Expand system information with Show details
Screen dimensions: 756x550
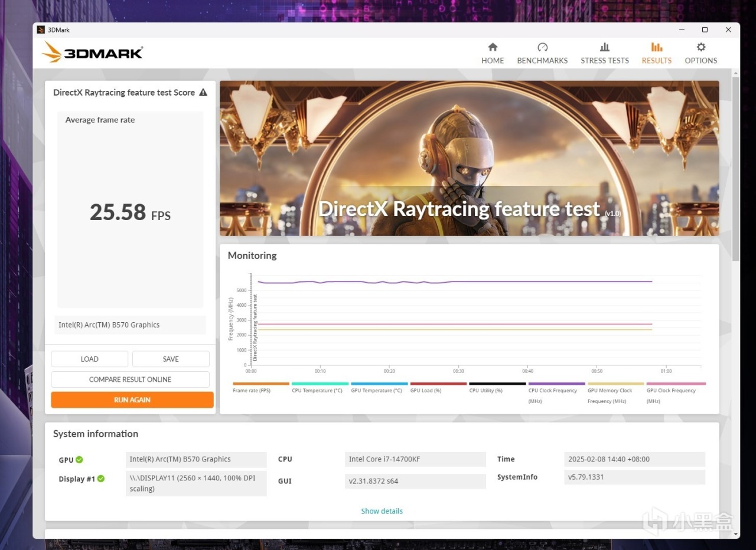point(382,511)
